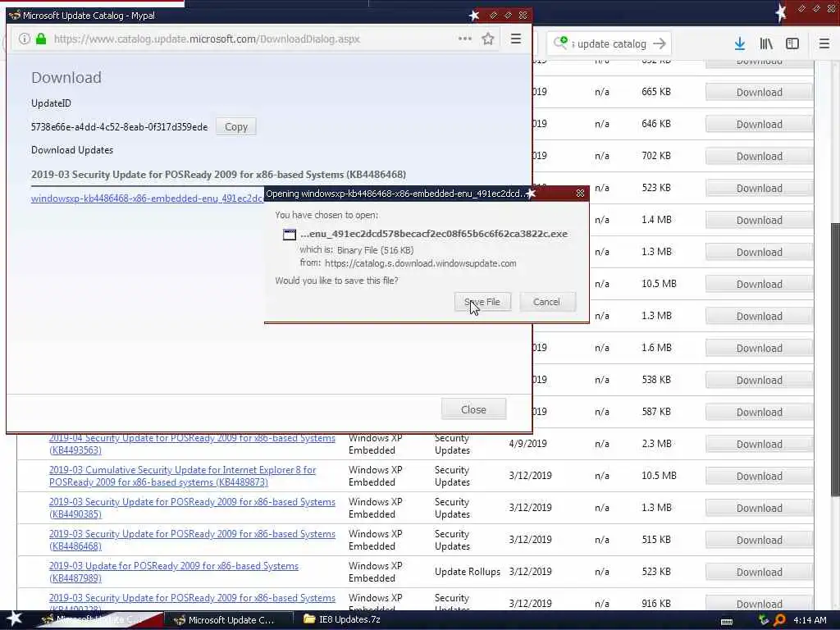Click the Download heading in the dialog
This screenshot has height=630, width=840.
[x=66, y=78]
